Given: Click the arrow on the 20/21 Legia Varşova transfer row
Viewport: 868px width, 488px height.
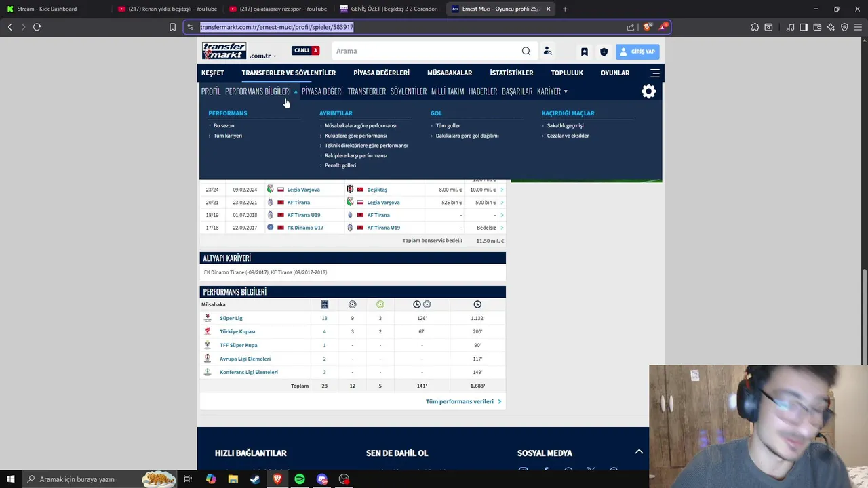Looking at the screenshot, I should pyautogui.click(x=502, y=203).
